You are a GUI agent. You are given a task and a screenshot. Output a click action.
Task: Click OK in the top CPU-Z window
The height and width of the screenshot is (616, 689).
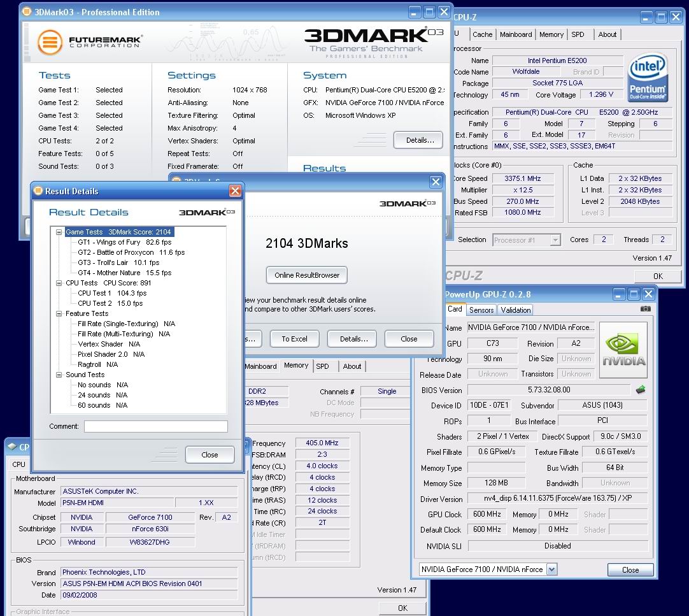point(658,276)
